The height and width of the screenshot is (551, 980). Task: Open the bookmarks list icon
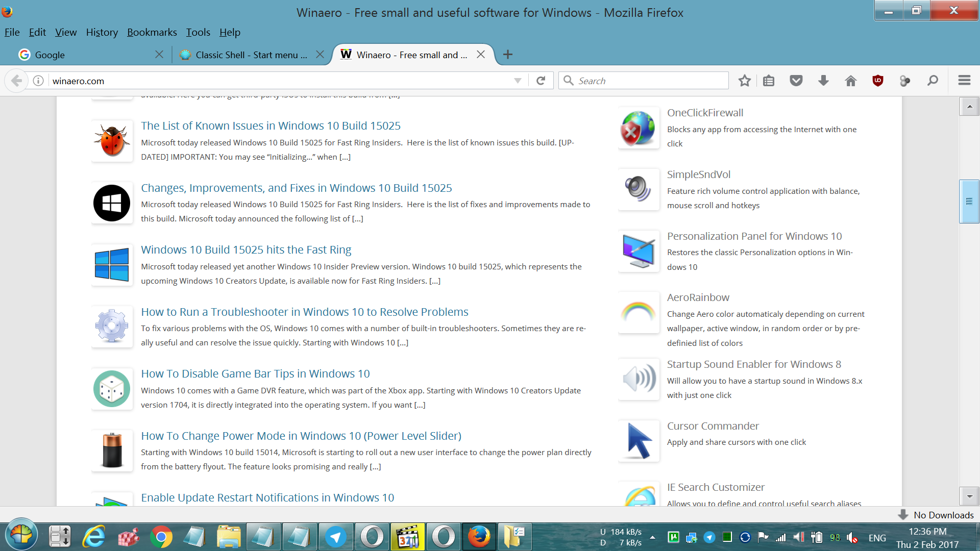(x=769, y=81)
